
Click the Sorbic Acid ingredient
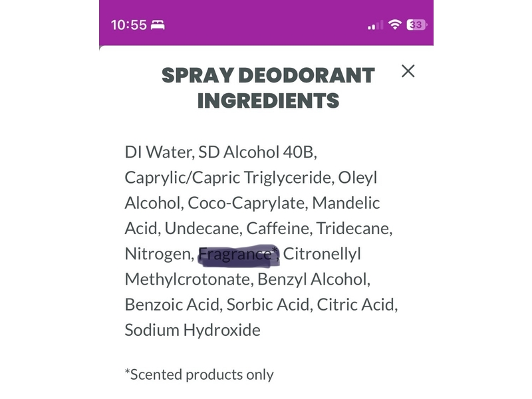269,305
